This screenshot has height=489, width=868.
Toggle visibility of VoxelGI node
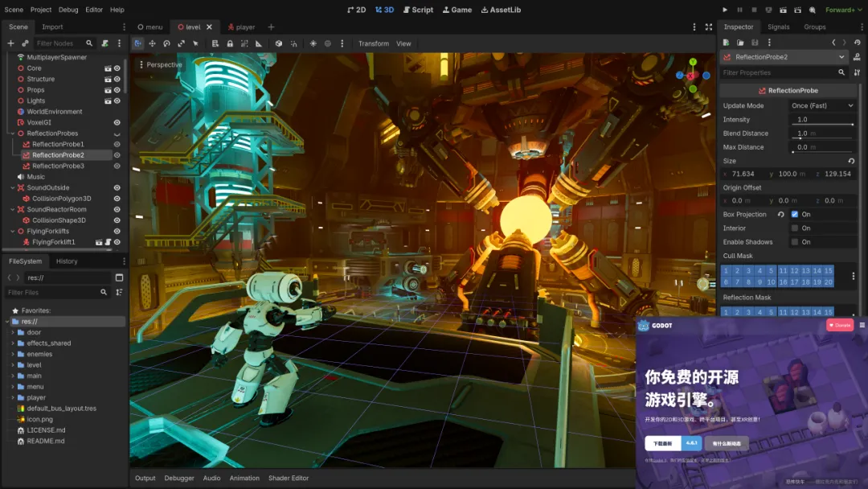click(117, 122)
